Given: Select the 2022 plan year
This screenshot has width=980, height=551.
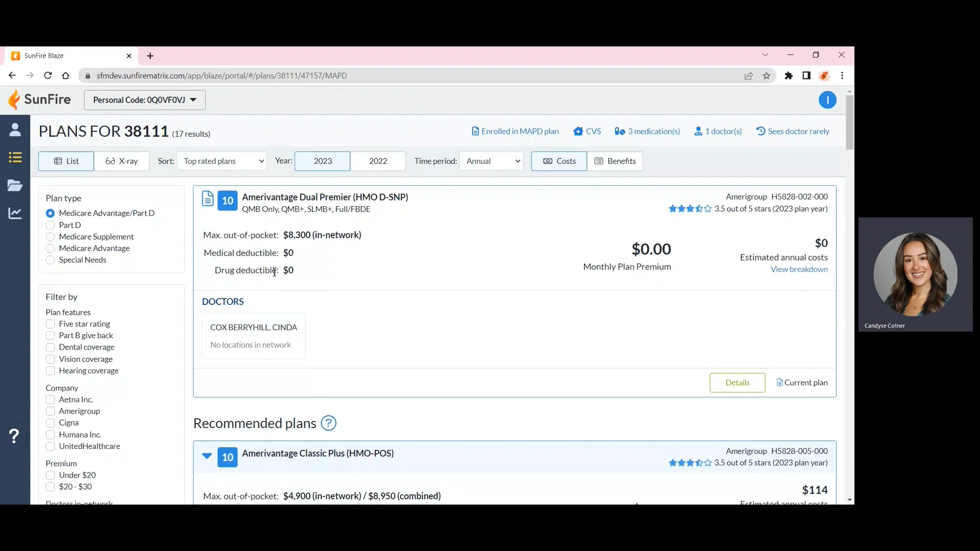Looking at the screenshot, I should tap(378, 161).
